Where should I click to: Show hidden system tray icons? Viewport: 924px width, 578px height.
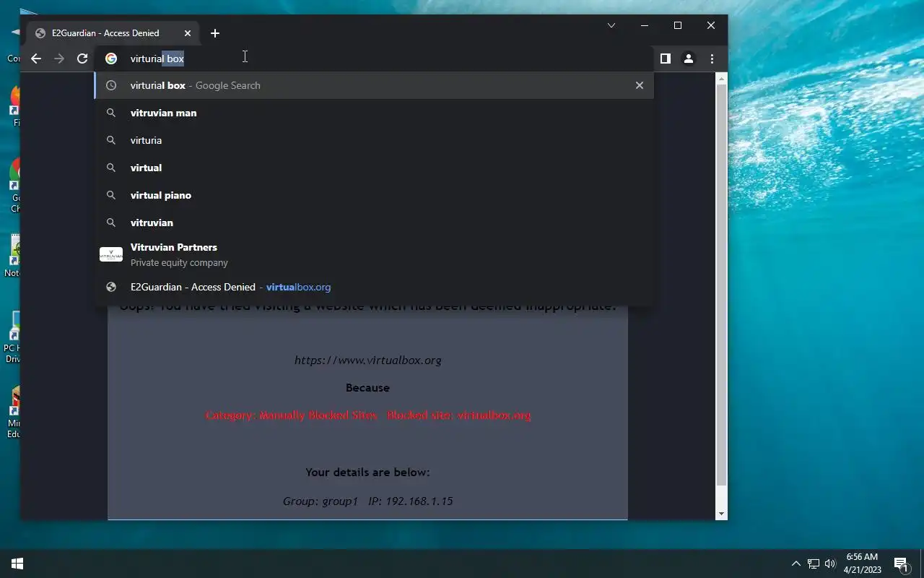pyautogui.click(x=796, y=564)
